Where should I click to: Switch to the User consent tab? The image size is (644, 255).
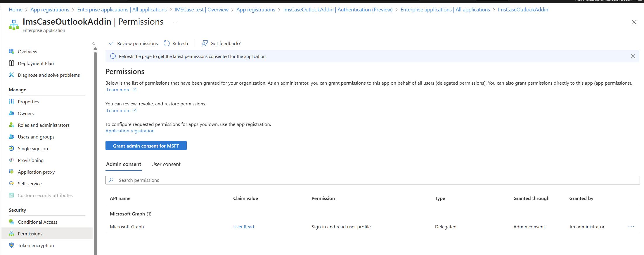point(166,164)
